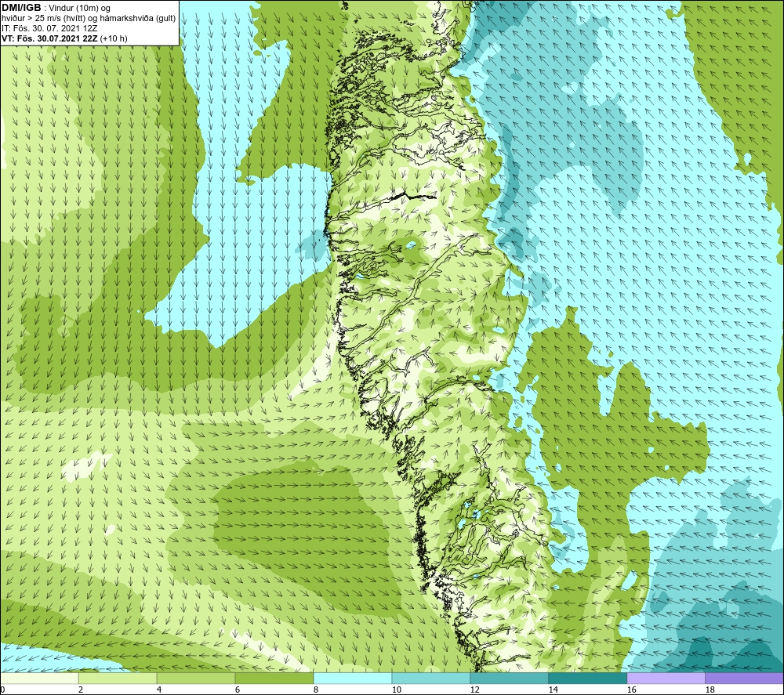Viewport: 784px width, 695px height.
Task: Click the scale label '0'
Action: pyautogui.click(x=2, y=690)
